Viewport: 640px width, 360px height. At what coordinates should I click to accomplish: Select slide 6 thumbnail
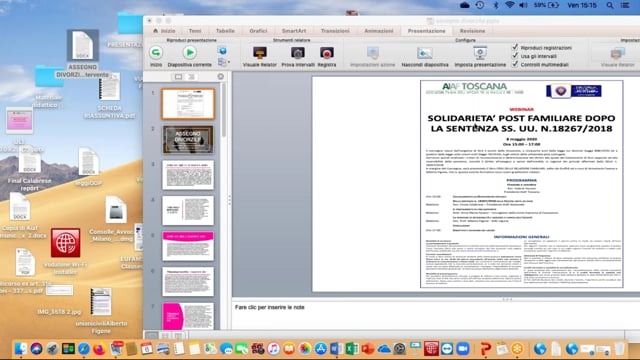[x=188, y=282]
